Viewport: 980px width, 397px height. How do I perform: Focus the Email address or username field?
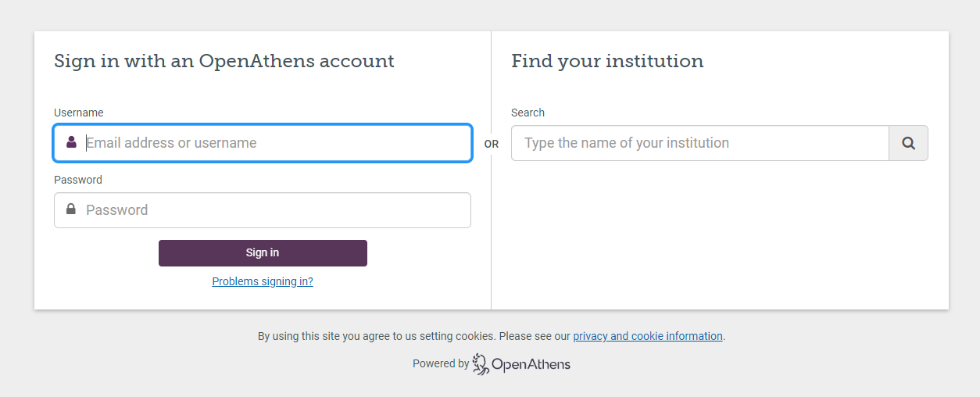[x=274, y=143]
